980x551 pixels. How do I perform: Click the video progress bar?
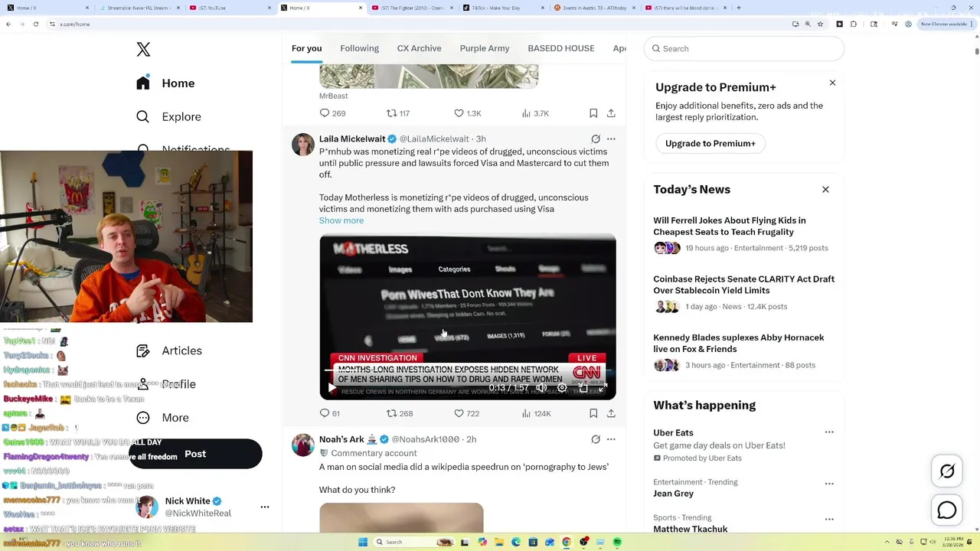coord(468,370)
